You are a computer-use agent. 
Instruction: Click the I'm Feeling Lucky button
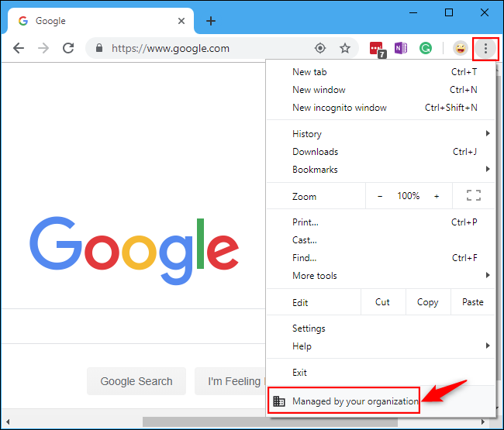(x=230, y=381)
